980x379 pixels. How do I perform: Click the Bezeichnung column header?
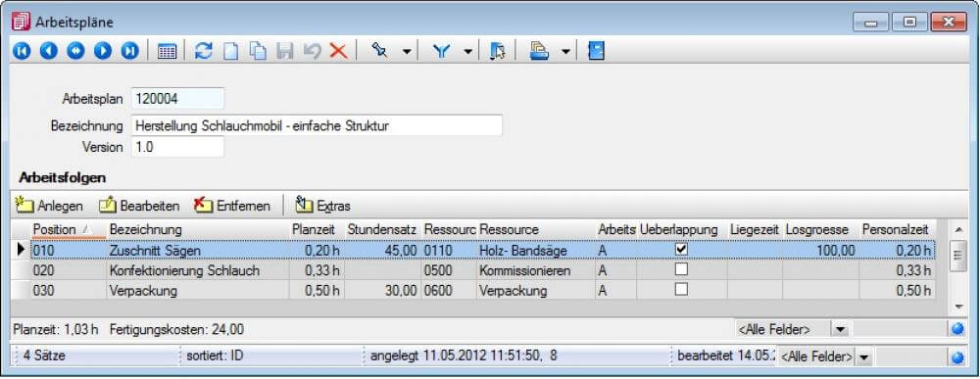[x=198, y=230]
